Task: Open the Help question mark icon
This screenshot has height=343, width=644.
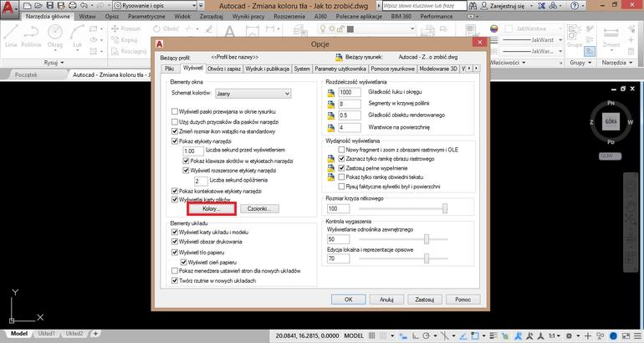Action: point(575,6)
